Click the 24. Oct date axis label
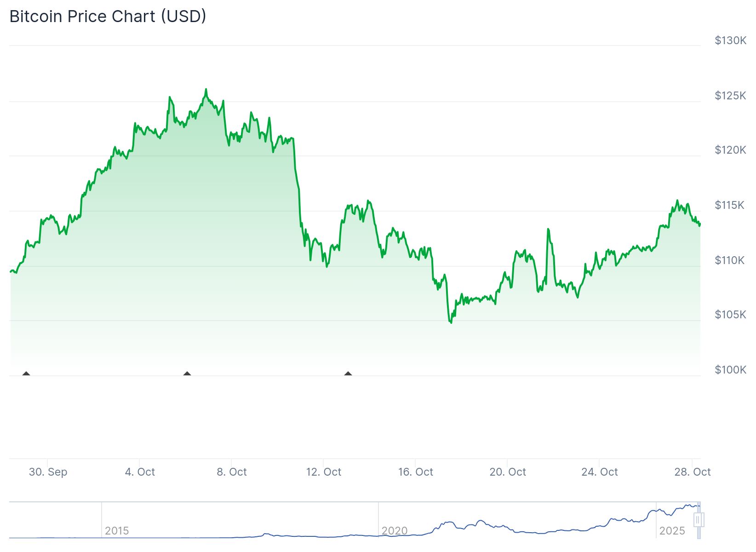Viewport: 756px width, 552px height. click(x=600, y=472)
